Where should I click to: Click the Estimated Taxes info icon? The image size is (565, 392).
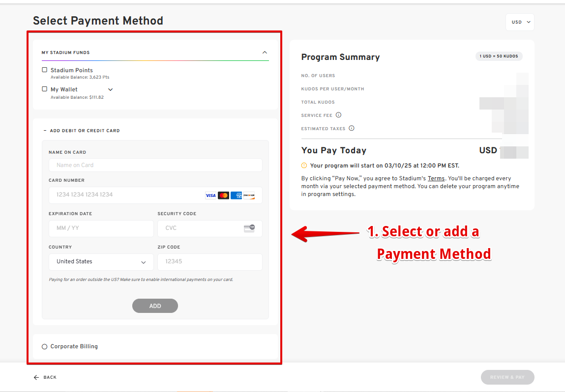352,128
